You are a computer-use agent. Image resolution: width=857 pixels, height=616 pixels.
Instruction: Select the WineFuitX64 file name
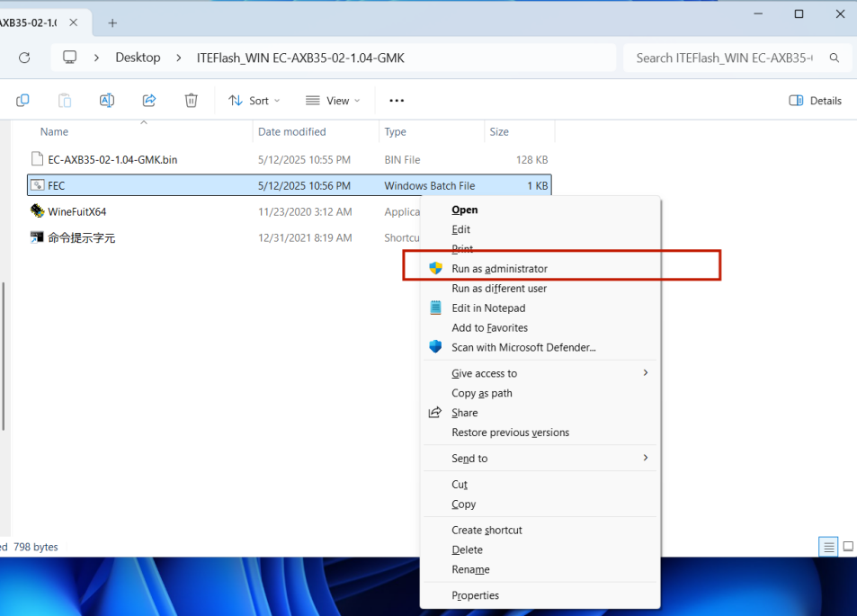[77, 211]
